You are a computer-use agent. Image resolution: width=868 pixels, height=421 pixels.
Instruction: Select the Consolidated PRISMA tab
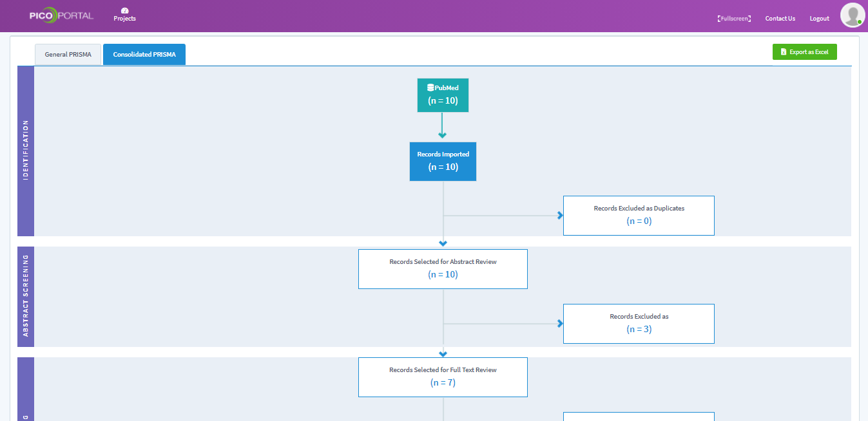[144, 55]
